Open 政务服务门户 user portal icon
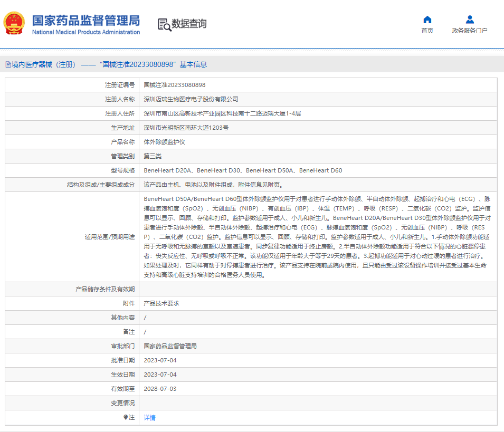The height and width of the screenshot is (432, 504). [x=470, y=20]
